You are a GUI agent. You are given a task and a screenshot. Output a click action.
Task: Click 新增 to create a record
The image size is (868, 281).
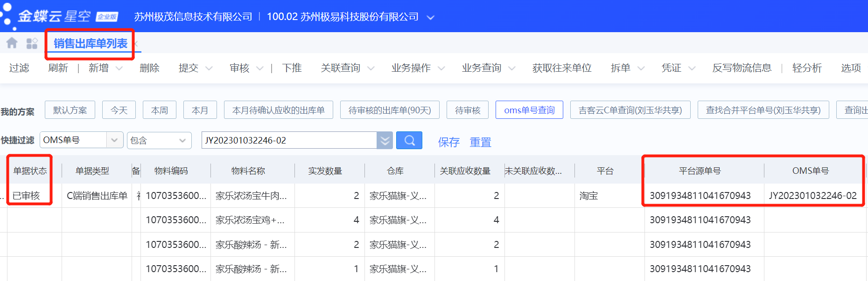pyautogui.click(x=98, y=68)
